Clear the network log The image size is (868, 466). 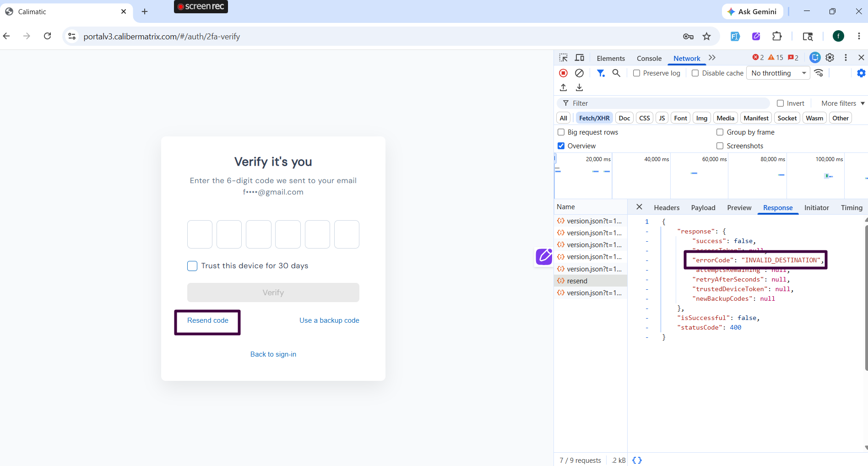tap(579, 73)
